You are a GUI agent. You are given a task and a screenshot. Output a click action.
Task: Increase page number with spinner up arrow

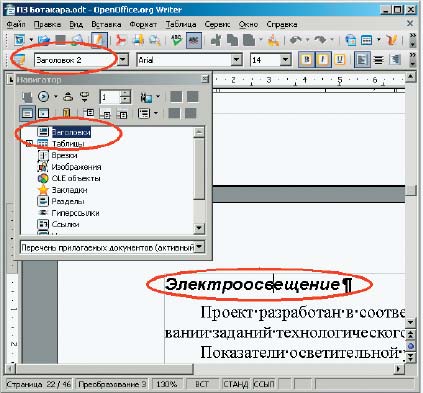(x=125, y=94)
